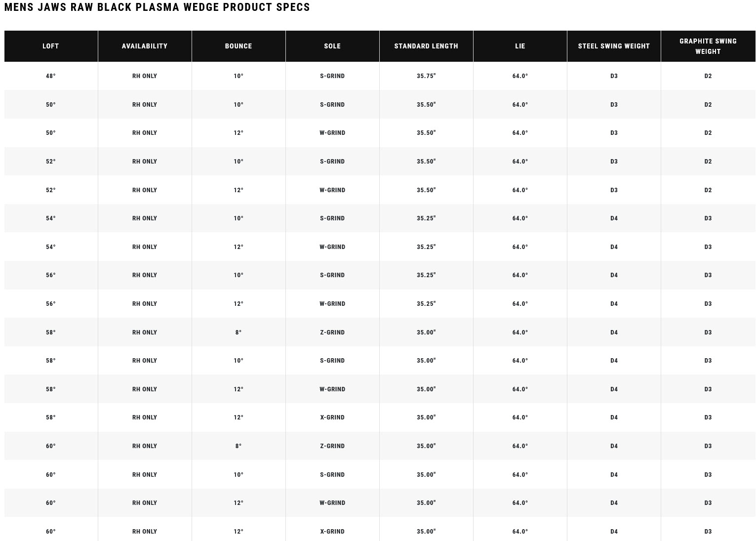Select Z-GRIND in the 60° row
The width and height of the screenshot is (756, 541).
332,446
